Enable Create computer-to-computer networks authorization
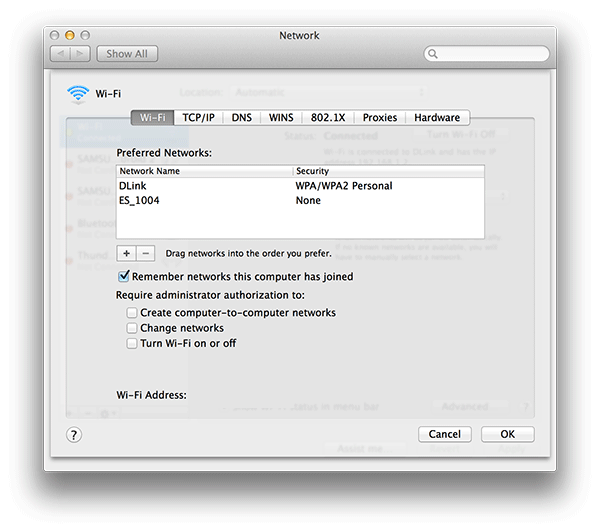This screenshot has width=600, height=532. (132, 313)
